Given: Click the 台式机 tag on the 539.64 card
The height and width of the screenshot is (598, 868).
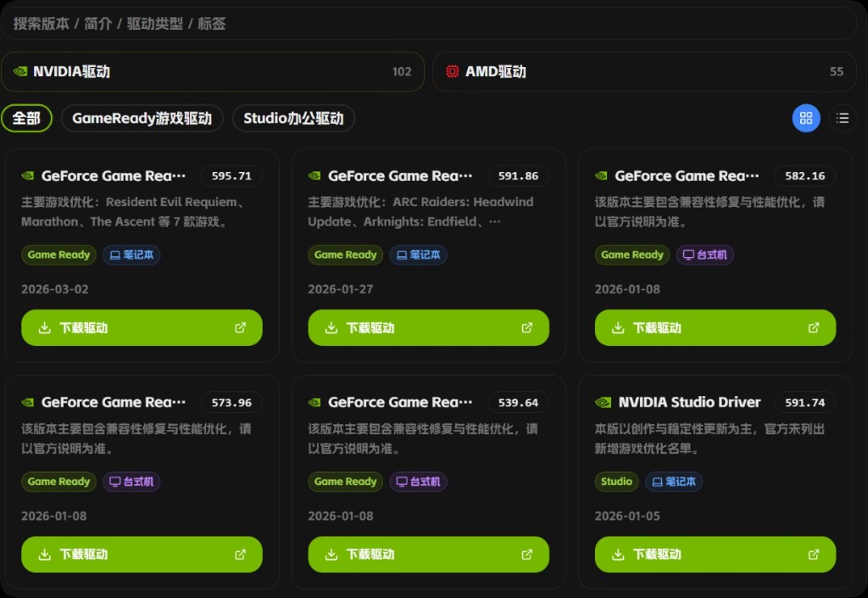Looking at the screenshot, I should [419, 481].
